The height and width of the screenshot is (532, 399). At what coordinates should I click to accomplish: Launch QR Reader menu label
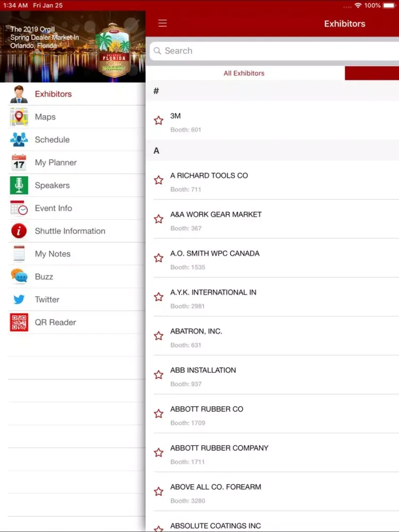click(x=55, y=322)
